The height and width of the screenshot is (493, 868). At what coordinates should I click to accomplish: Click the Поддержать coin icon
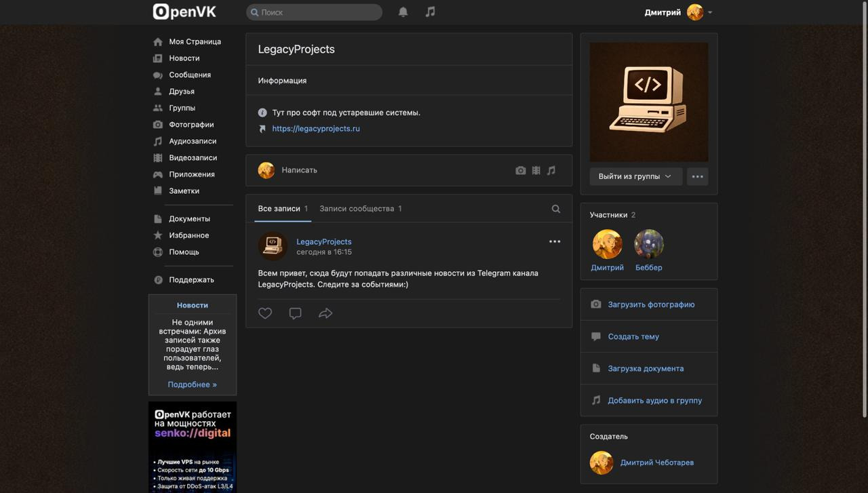pyautogui.click(x=158, y=280)
